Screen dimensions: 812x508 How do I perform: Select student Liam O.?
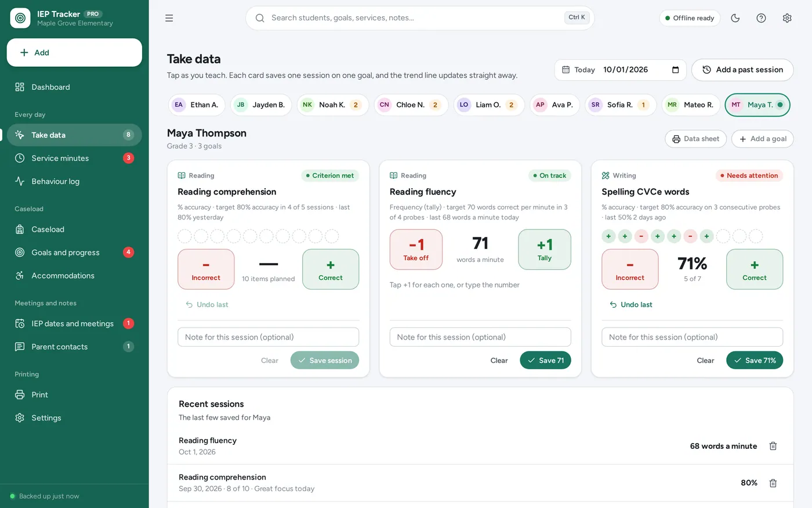point(489,105)
